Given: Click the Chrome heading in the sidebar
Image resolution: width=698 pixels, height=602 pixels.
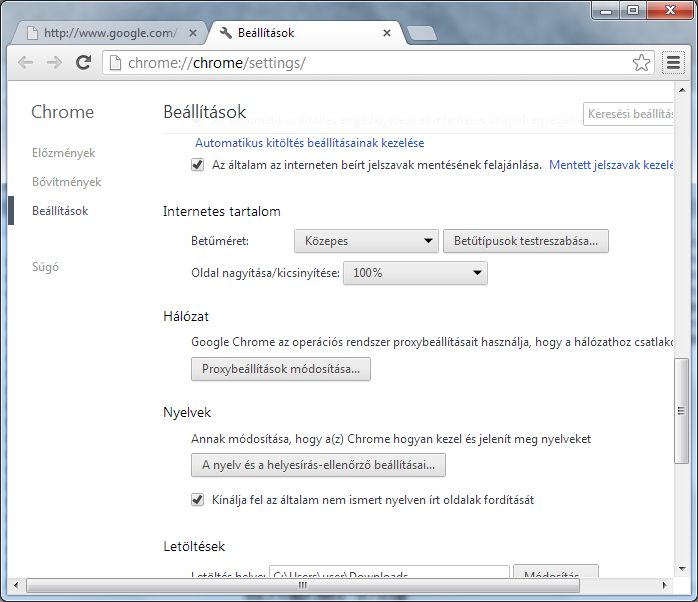Looking at the screenshot, I should 62,112.
